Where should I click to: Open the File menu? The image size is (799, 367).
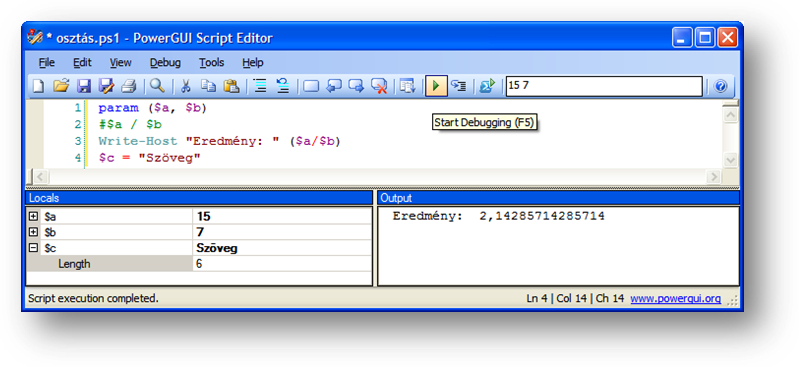click(x=46, y=63)
